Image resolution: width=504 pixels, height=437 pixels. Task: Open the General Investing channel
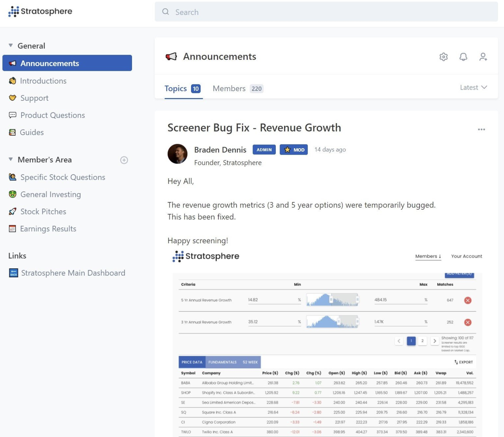tap(51, 194)
